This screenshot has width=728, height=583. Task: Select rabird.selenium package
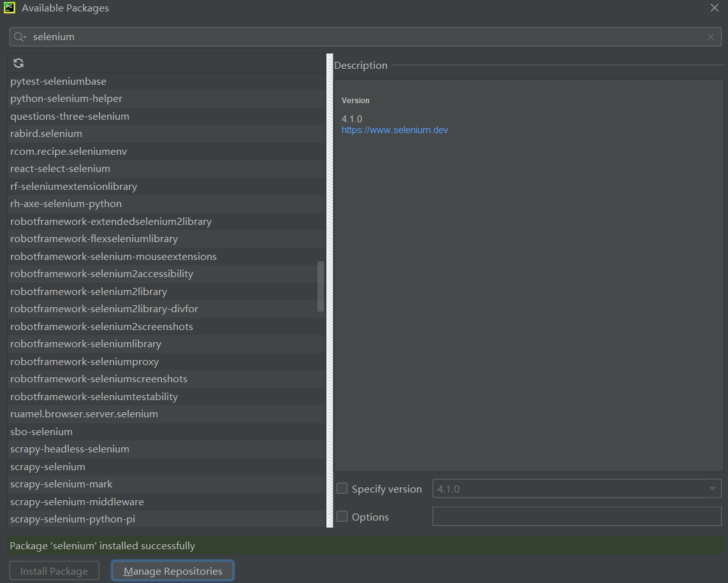click(x=166, y=134)
